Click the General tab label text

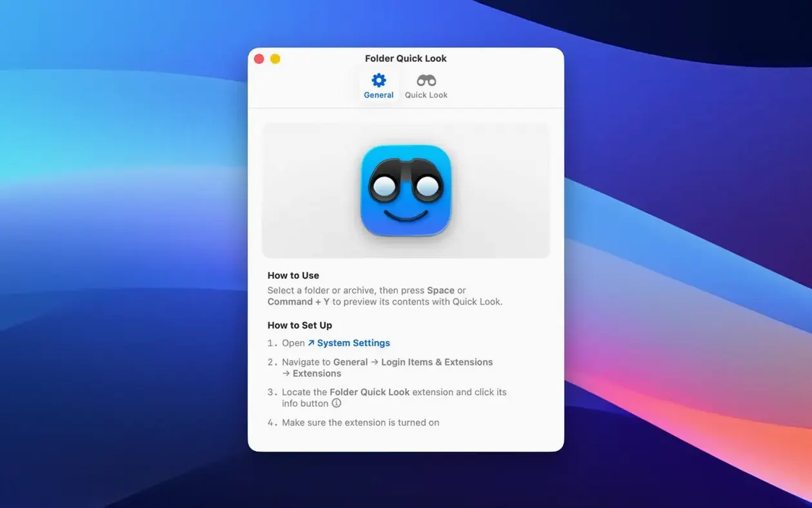pyautogui.click(x=379, y=95)
